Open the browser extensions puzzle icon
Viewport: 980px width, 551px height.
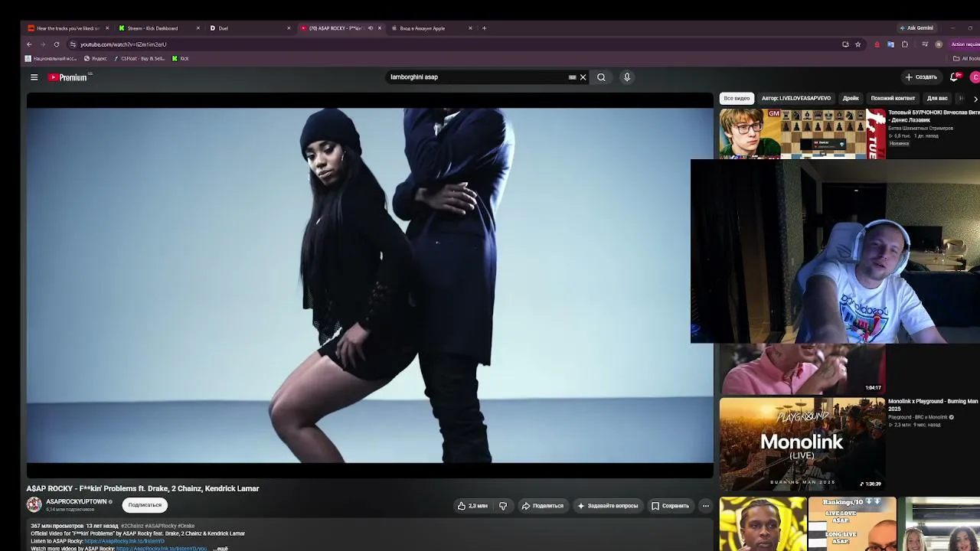click(905, 44)
